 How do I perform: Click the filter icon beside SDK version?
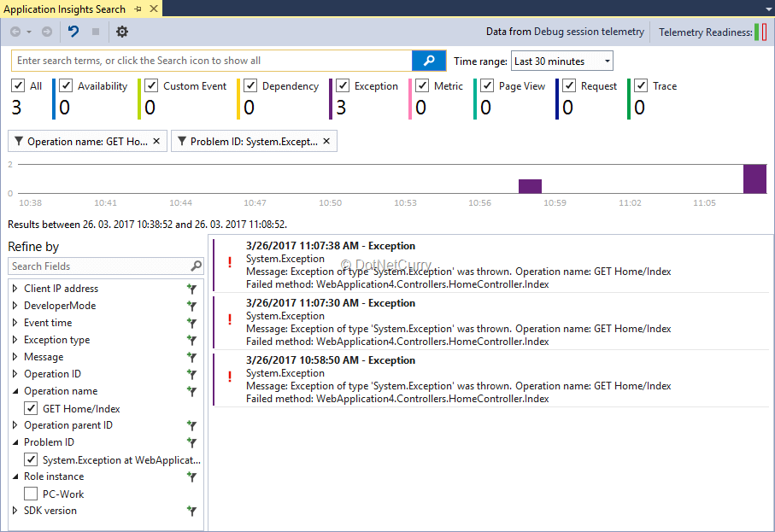(191, 512)
